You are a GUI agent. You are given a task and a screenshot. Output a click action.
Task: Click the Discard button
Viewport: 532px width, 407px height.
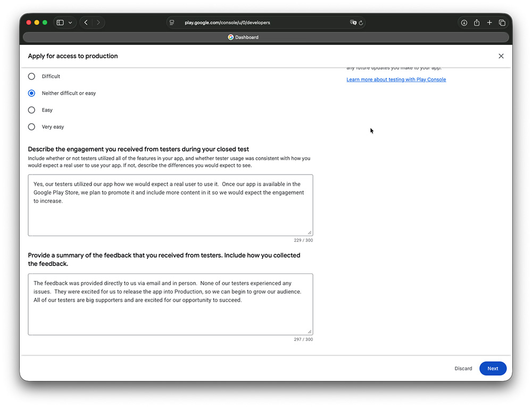pos(463,368)
